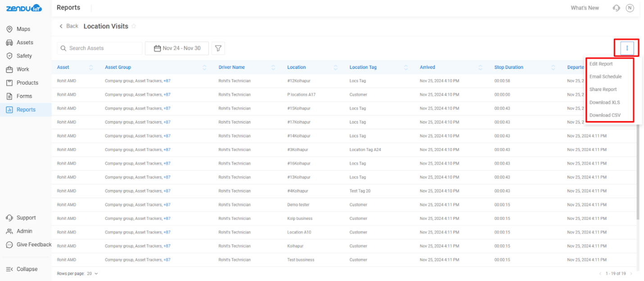This screenshot has height=281, width=644.
Task: Click the 1 - 19 of 19 pagination text
Action: (x=616, y=274)
